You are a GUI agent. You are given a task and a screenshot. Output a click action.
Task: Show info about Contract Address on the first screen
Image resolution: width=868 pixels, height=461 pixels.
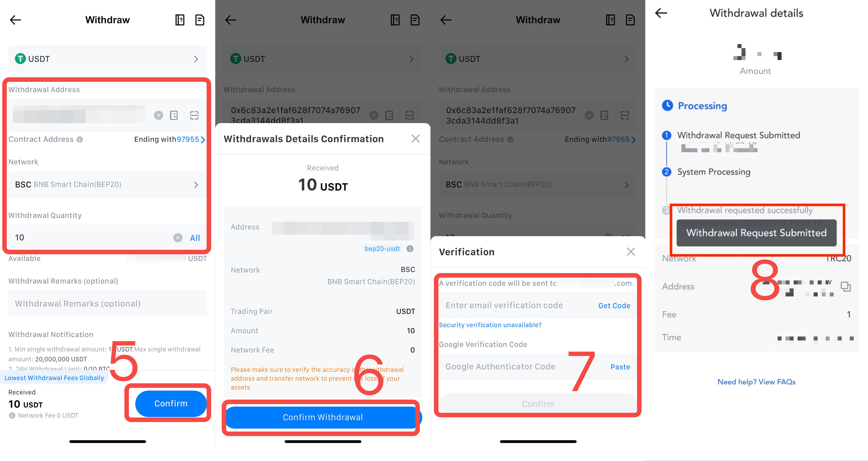click(x=80, y=139)
